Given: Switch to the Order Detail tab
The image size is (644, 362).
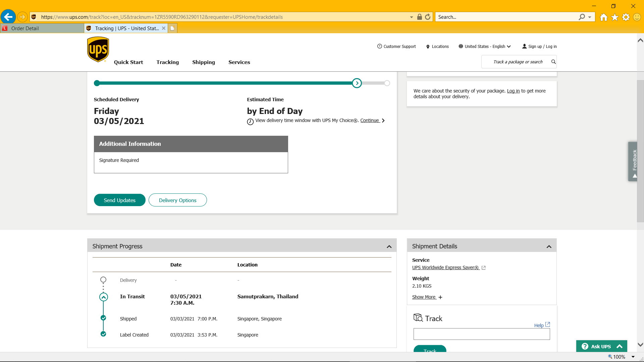Looking at the screenshot, I should 42,28.
